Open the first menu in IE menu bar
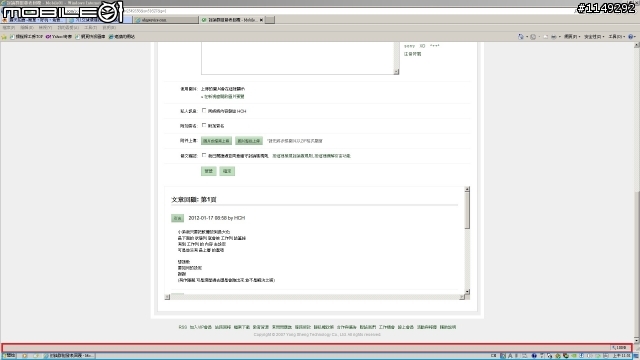The height and width of the screenshot is (360, 640). (9, 28)
